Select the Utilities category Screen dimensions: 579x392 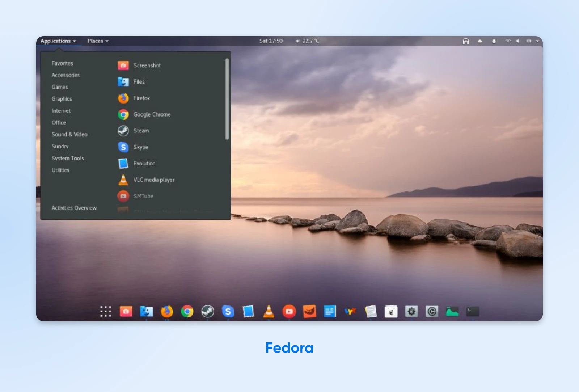pos(60,170)
